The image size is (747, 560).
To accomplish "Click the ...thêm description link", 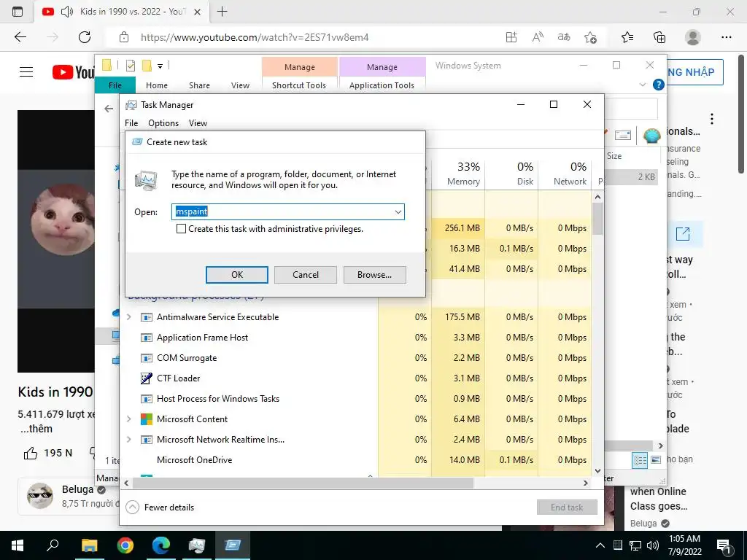I will coord(36,429).
